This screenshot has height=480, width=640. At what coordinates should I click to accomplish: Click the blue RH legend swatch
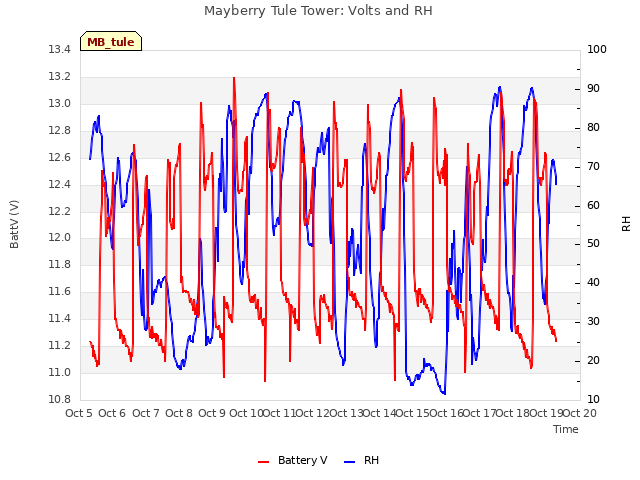point(349,462)
